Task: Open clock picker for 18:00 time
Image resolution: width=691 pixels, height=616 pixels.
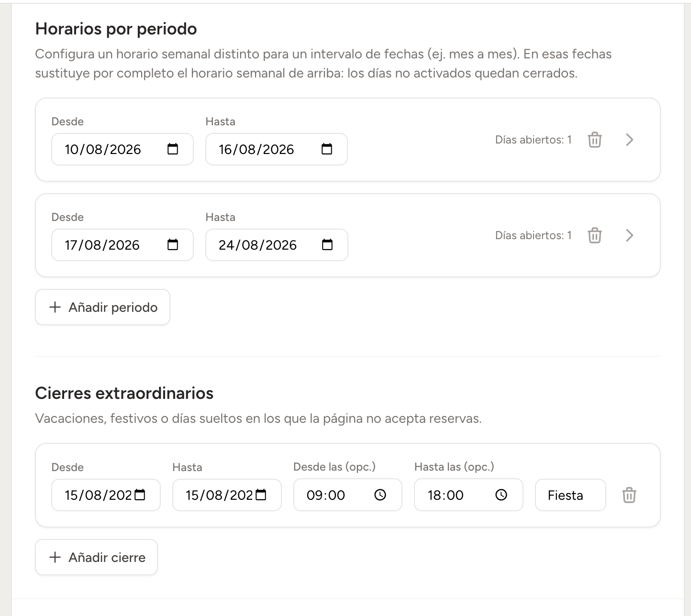Action: [501, 495]
